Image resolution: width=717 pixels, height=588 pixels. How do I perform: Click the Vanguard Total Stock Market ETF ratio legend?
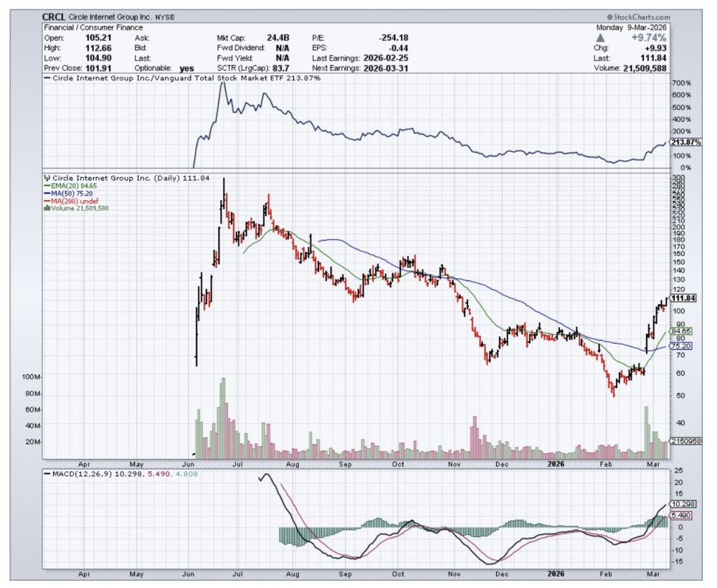point(179,77)
